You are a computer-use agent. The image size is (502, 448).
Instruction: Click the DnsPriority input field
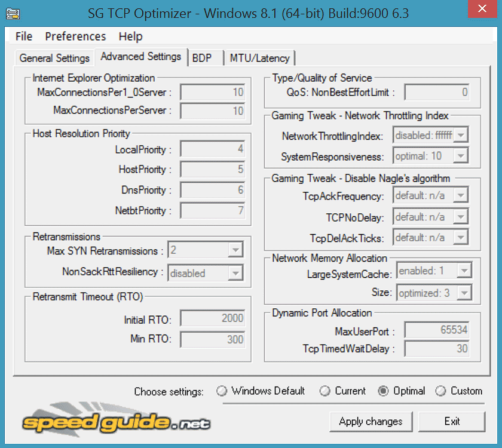click(213, 190)
